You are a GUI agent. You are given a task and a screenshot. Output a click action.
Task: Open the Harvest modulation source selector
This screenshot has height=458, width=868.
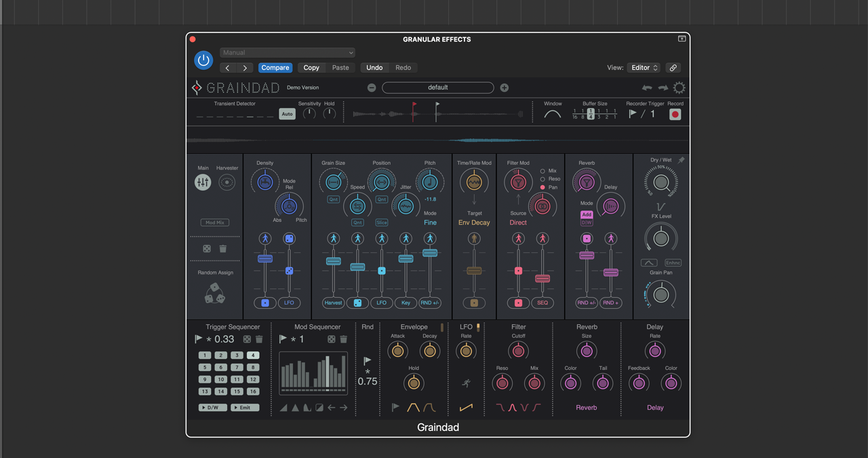click(x=333, y=303)
